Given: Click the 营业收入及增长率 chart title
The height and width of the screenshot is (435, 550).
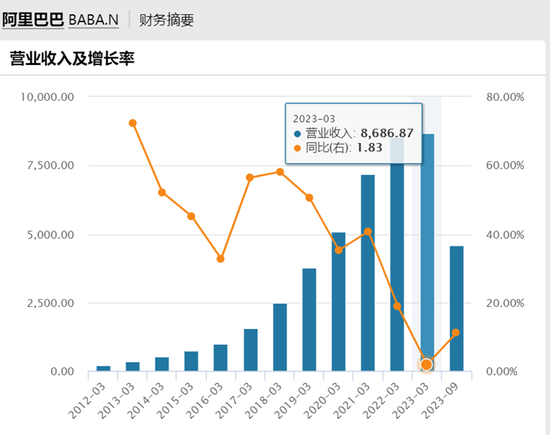Looking at the screenshot, I should (72, 58).
